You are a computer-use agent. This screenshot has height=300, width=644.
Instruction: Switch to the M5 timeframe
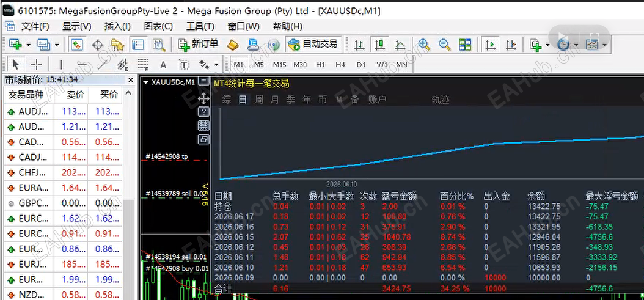(x=258, y=65)
